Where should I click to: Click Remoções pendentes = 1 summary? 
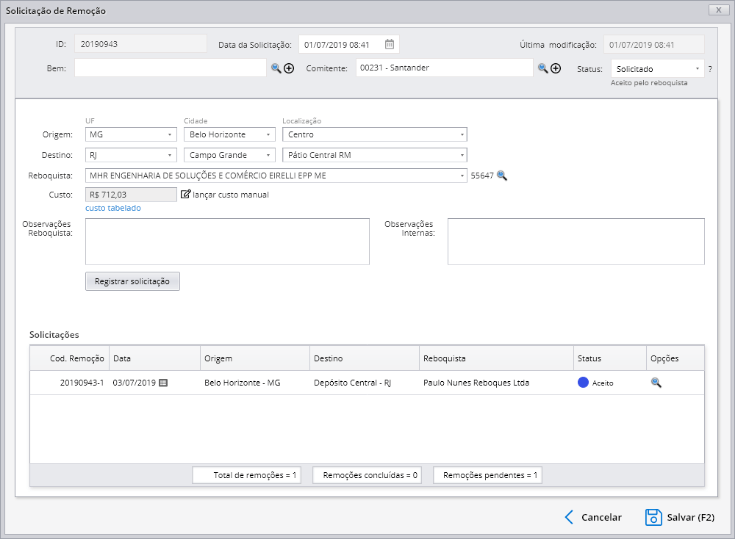[488, 475]
